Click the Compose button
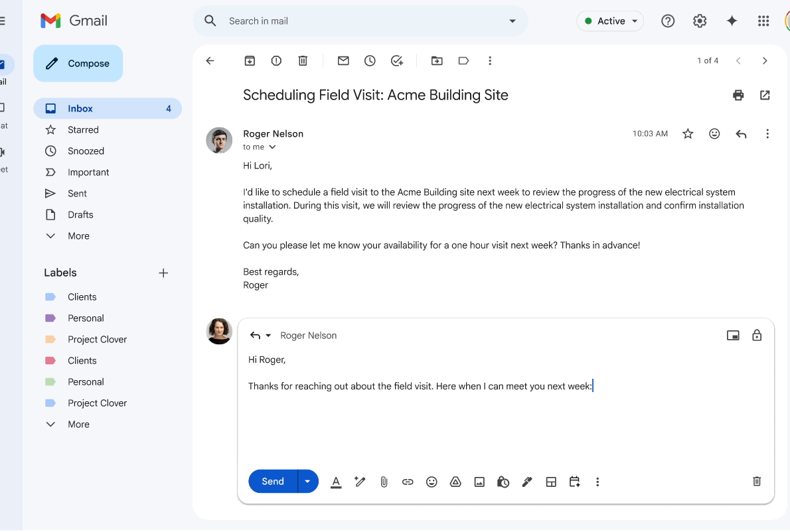The image size is (790, 532). coord(78,63)
